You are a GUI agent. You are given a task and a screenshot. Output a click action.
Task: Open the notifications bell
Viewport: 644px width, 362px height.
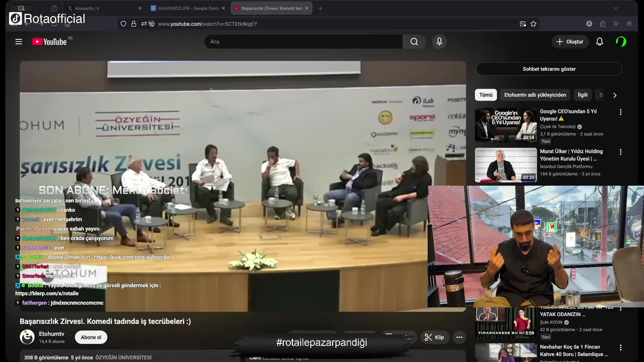click(x=599, y=42)
